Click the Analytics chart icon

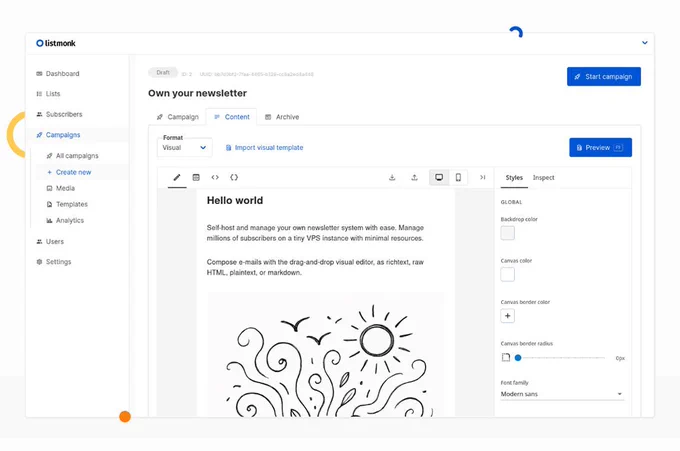tap(49, 220)
